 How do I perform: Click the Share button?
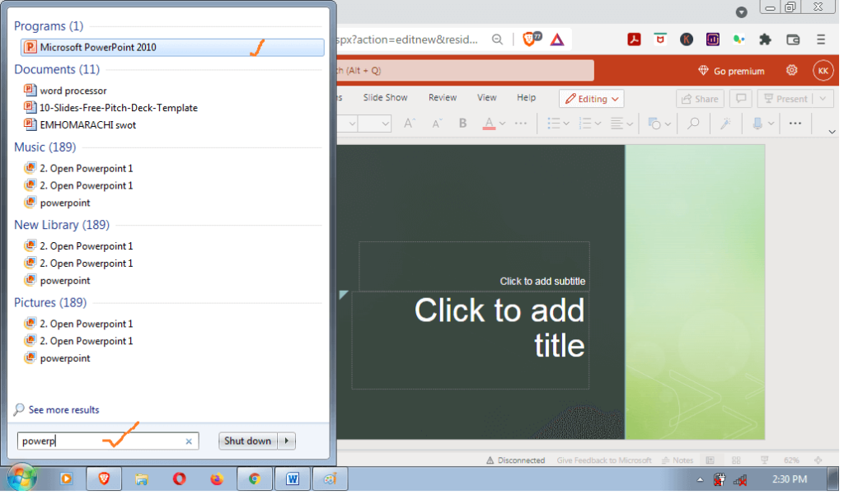pyautogui.click(x=700, y=99)
